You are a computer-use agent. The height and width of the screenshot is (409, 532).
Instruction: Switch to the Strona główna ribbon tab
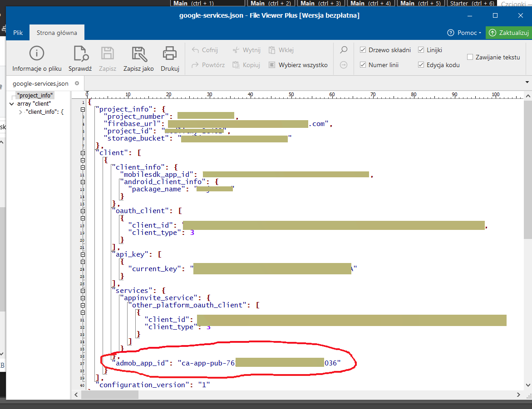(57, 33)
